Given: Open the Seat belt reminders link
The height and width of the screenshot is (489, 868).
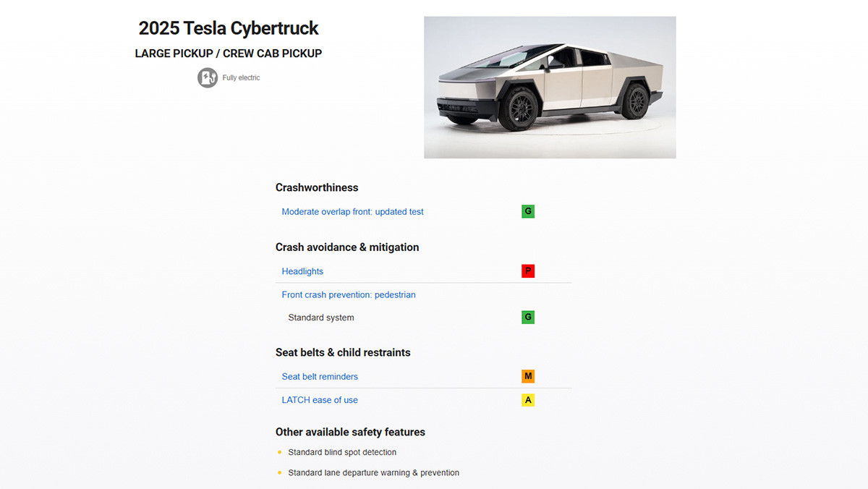Looking at the screenshot, I should point(320,376).
